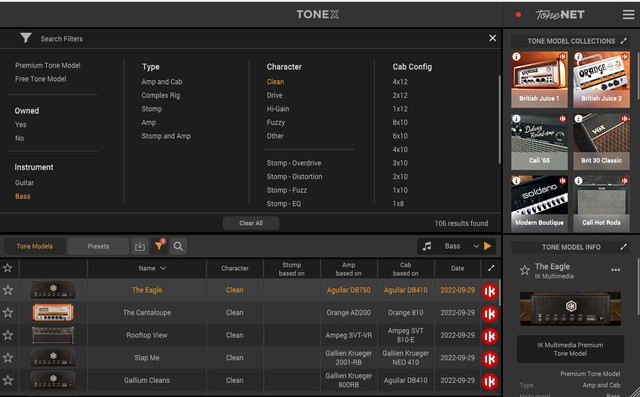Image resolution: width=640 pixels, height=397 pixels.
Task: Click IK badge on The Cantaloupe row
Action: pyautogui.click(x=489, y=314)
